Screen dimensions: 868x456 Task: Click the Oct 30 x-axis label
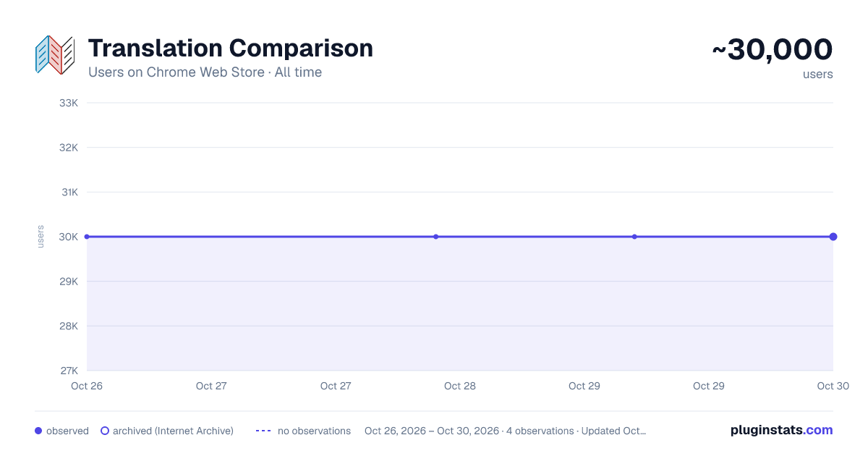(833, 386)
